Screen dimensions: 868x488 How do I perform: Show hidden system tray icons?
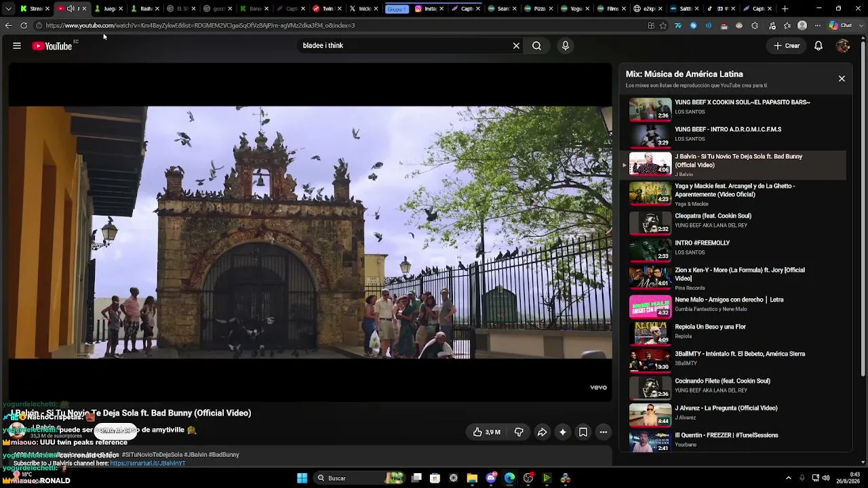point(788,479)
